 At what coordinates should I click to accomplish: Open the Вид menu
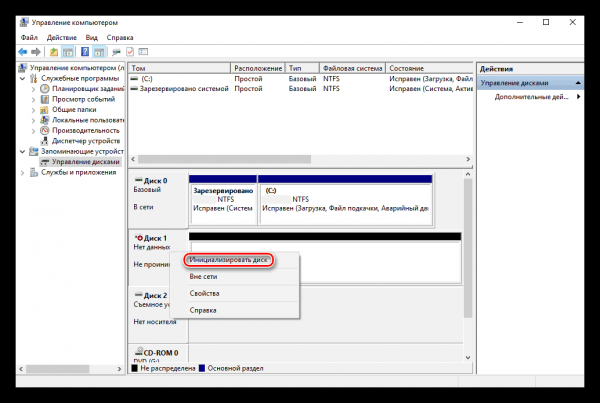91,38
